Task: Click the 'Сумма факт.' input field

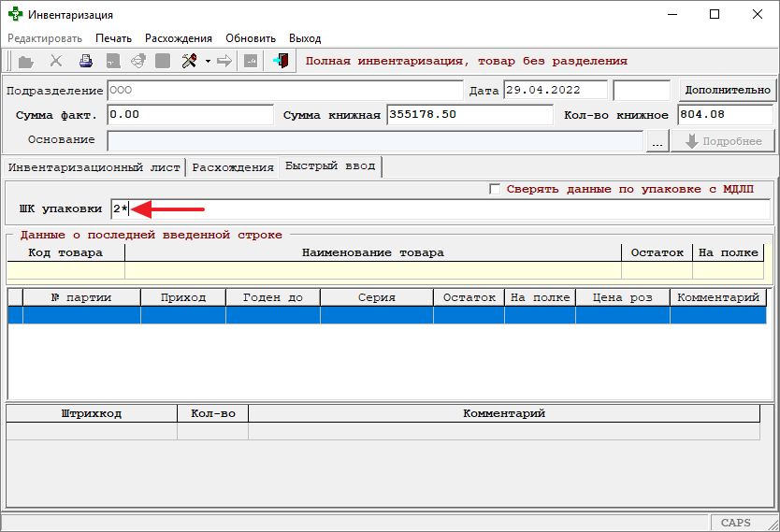Action: (191, 115)
